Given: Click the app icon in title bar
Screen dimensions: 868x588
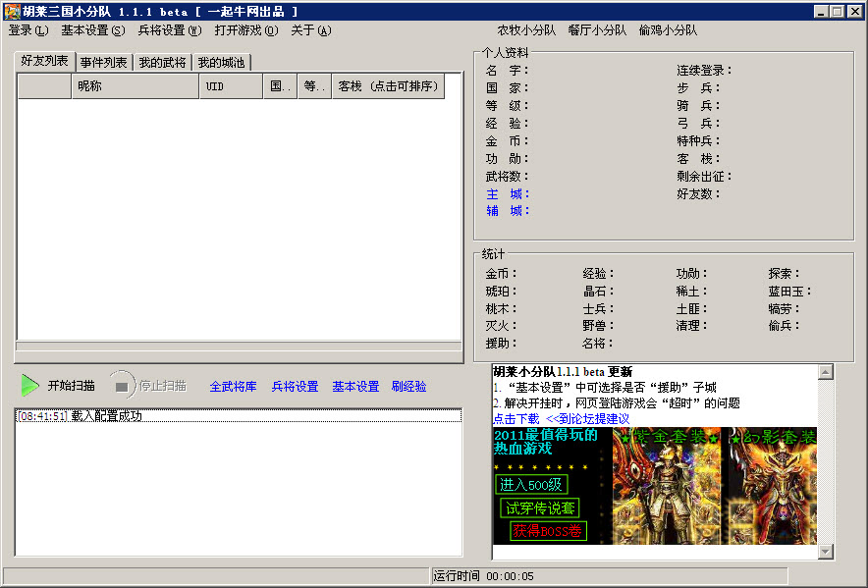Looking at the screenshot, I should pos(12,11).
